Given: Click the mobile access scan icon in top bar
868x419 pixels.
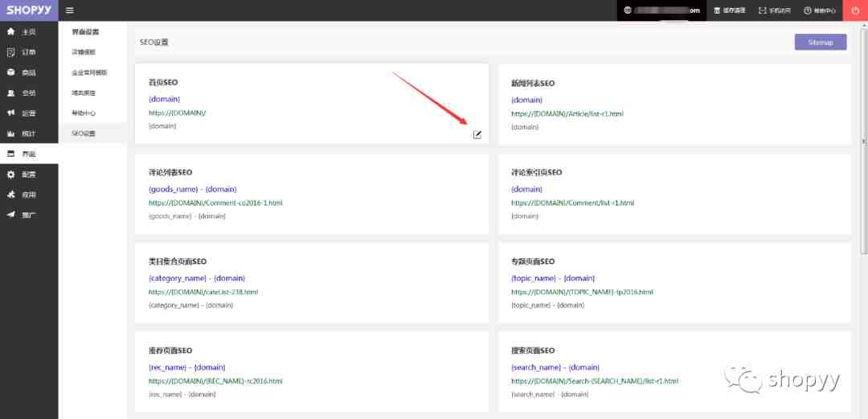Looking at the screenshot, I should [762, 10].
